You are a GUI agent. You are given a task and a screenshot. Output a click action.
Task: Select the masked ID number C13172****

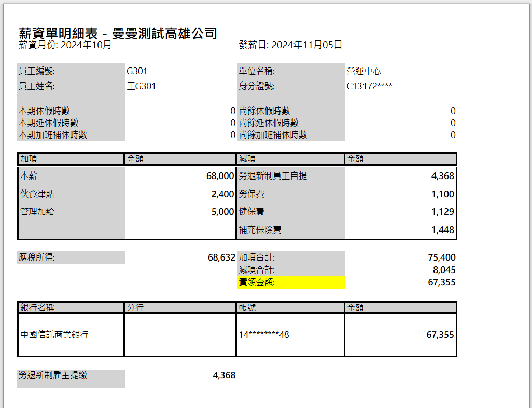(x=369, y=86)
